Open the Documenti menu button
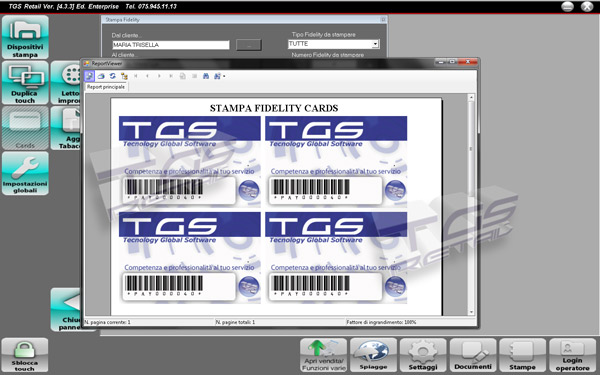This screenshot has height=375, width=600. click(x=473, y=355)
